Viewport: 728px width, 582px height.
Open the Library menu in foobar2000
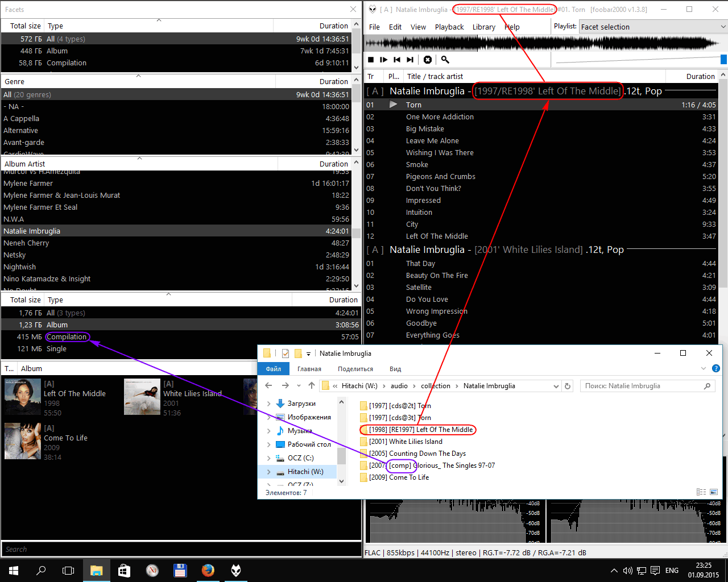pyautogui.click(x=483, y=27)
